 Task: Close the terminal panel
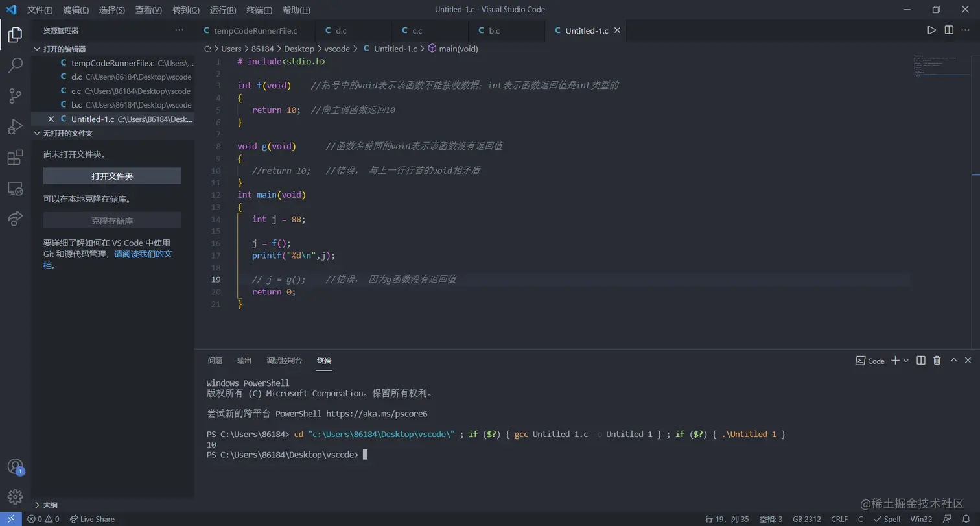pos(968,361)
